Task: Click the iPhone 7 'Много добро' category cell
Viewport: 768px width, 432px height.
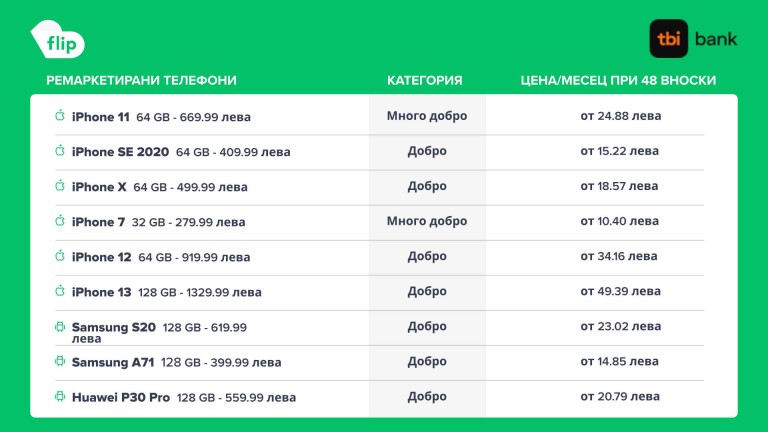Action: coord(427,221)
